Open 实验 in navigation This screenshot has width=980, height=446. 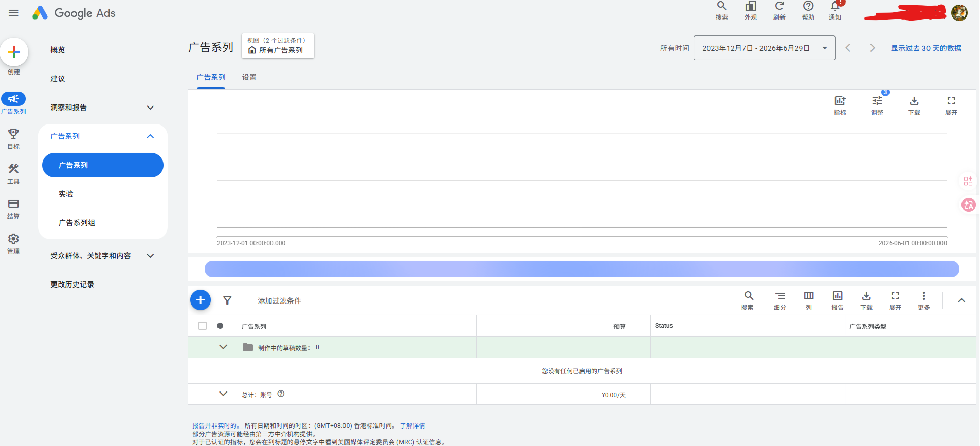coord(66,194)
